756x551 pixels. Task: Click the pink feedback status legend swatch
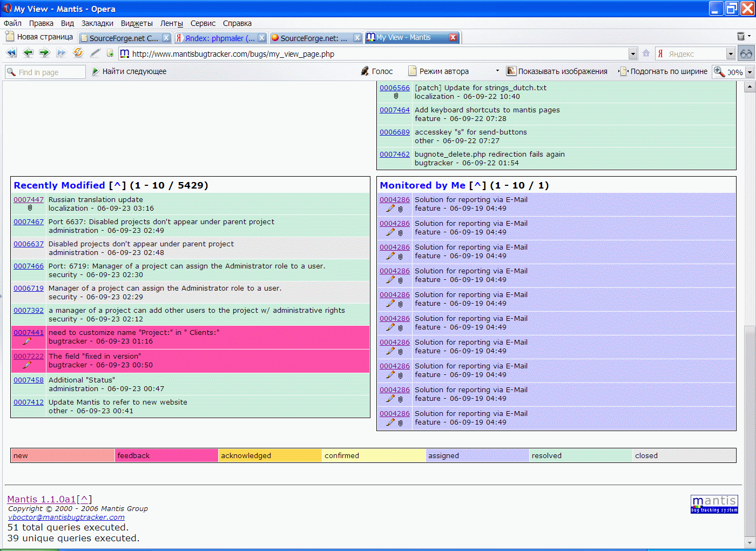tap(166, 456)
